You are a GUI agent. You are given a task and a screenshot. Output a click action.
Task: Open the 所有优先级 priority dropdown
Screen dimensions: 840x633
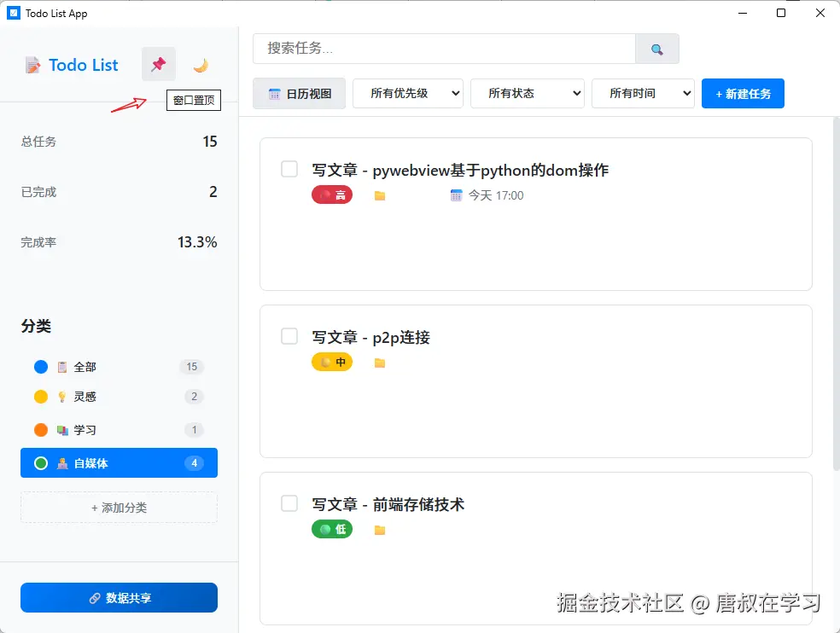(x=408, y=93)
